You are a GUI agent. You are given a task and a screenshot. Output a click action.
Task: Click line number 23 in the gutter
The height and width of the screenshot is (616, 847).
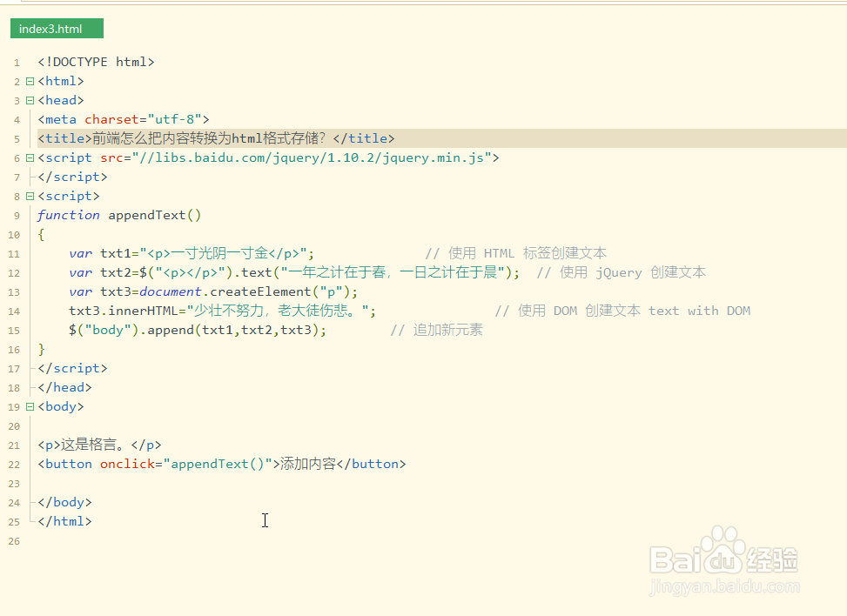tap(14, 484)
